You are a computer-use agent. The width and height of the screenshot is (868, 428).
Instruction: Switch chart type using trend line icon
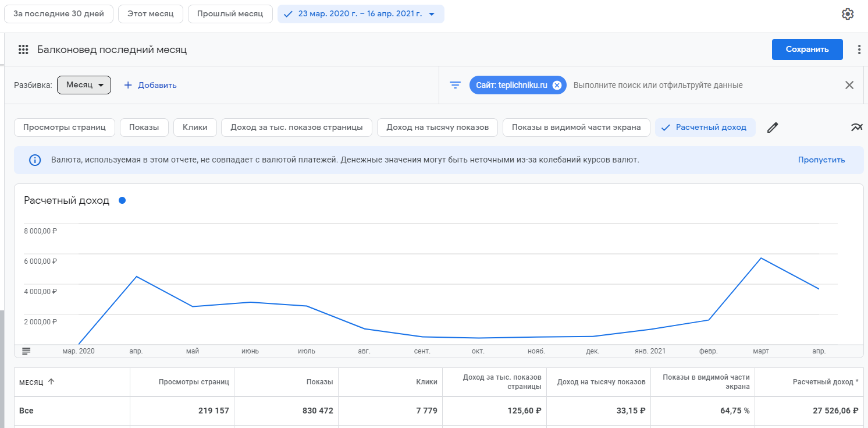pyautogui.click(x=856, y=128)
